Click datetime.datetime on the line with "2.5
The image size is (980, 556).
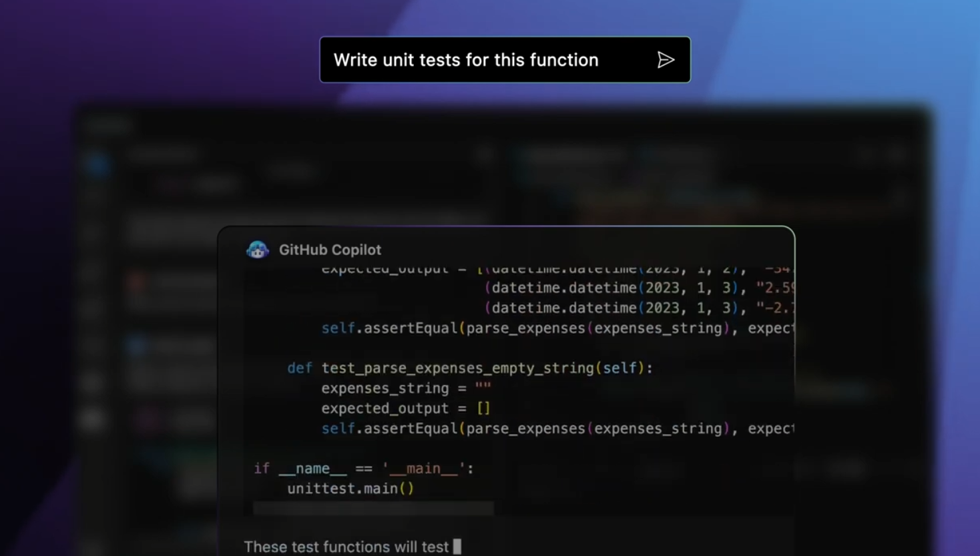[563, 288]
